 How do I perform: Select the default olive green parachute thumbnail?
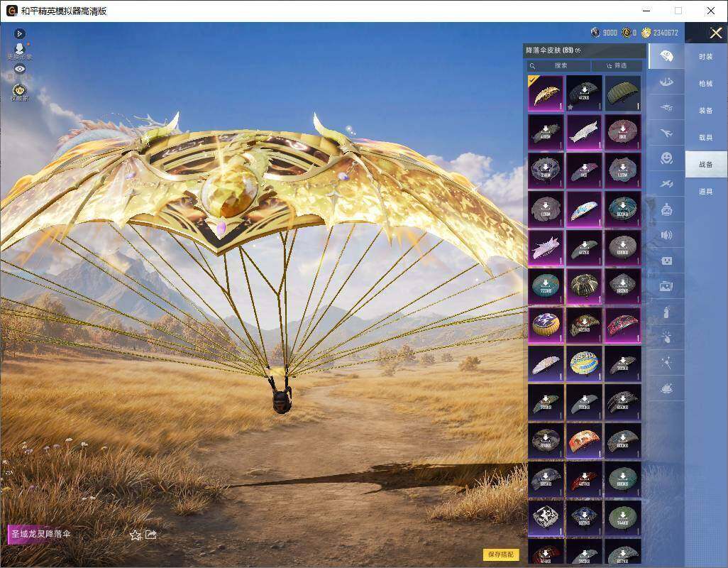coord(622,93)
